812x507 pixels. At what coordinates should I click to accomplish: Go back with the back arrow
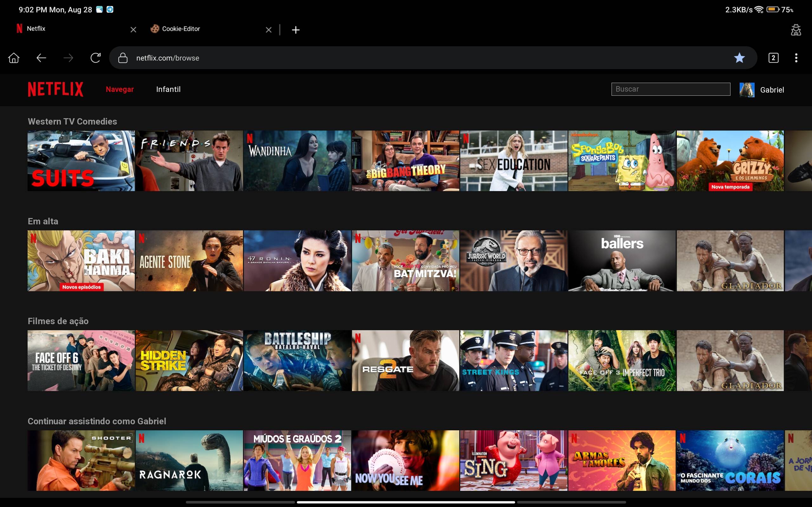pos(41,58)
